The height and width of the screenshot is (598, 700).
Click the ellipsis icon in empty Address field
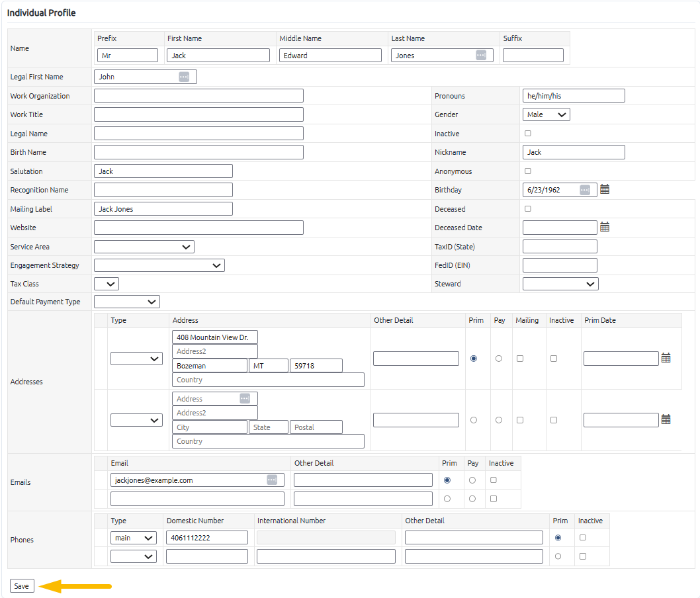(245, 398)
